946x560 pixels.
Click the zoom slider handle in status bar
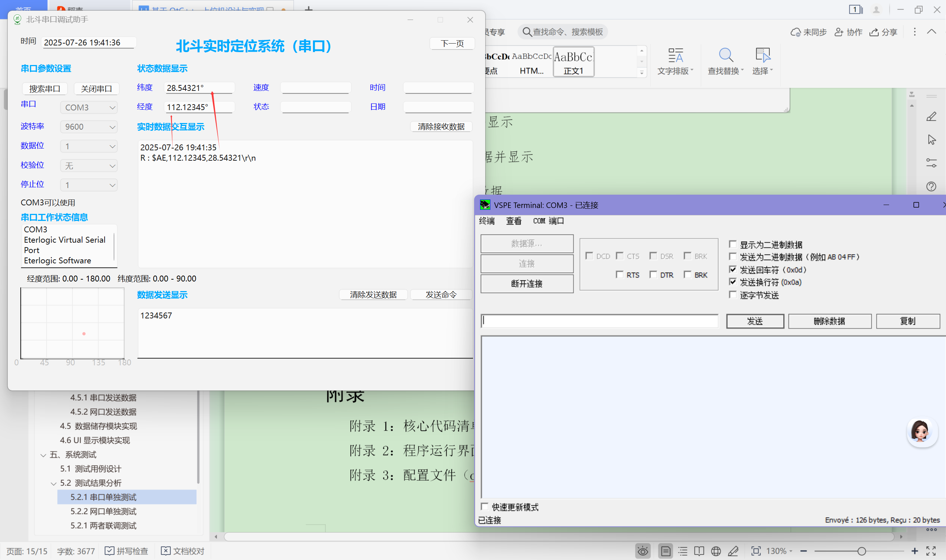(861, 552)
